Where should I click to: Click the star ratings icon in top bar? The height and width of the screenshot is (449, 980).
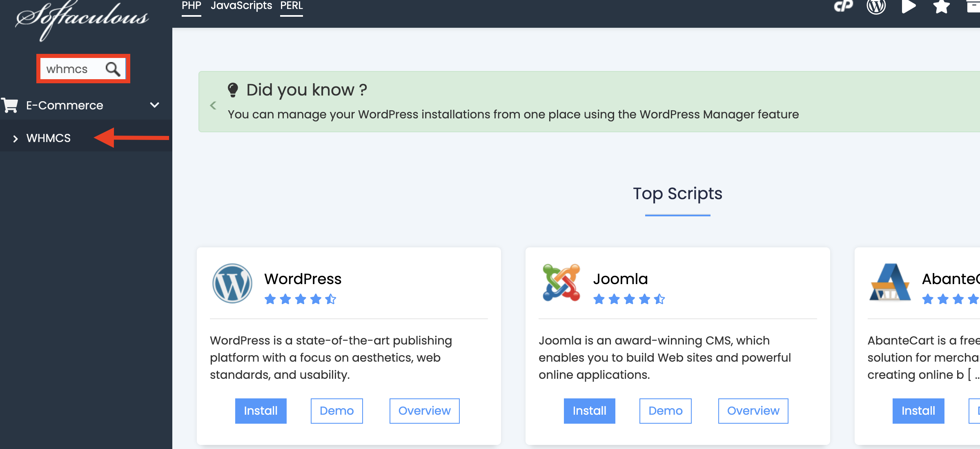point(941,6)
